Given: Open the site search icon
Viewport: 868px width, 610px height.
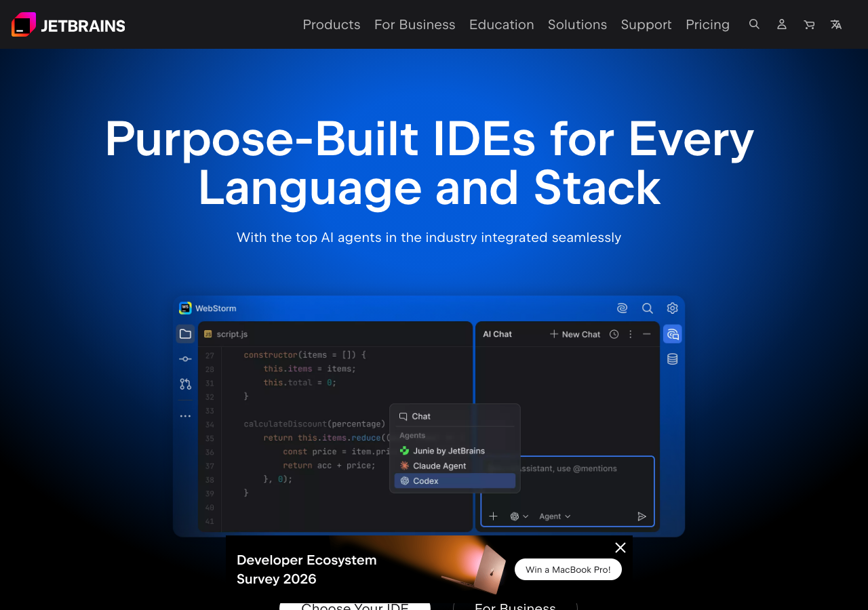Looking at the screenshot, I should (754, 24).
